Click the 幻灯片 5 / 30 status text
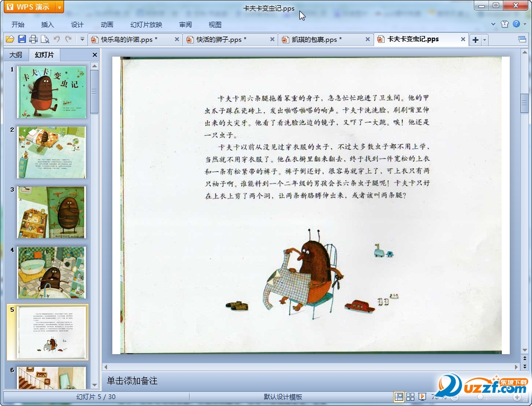The width and height of the screenshot is (532, 406). point(96,397)
